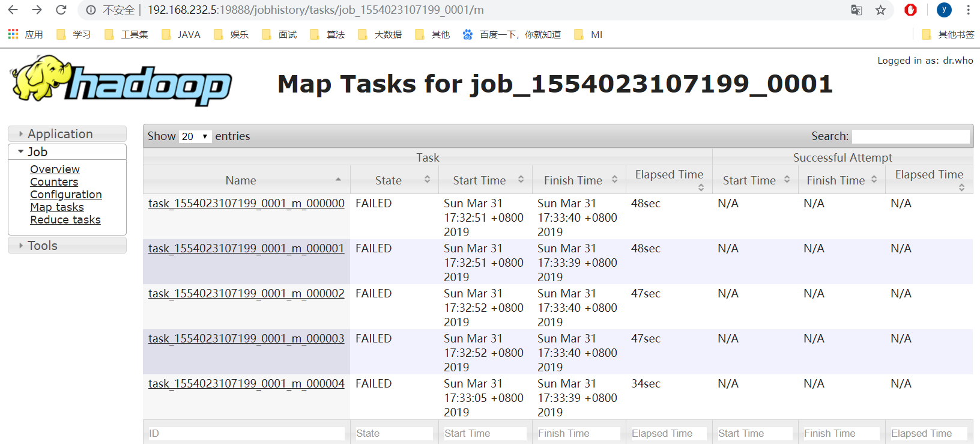Collapse the Job sidebar section
Viewport: 980px width, 444px height.
[67, 152]
